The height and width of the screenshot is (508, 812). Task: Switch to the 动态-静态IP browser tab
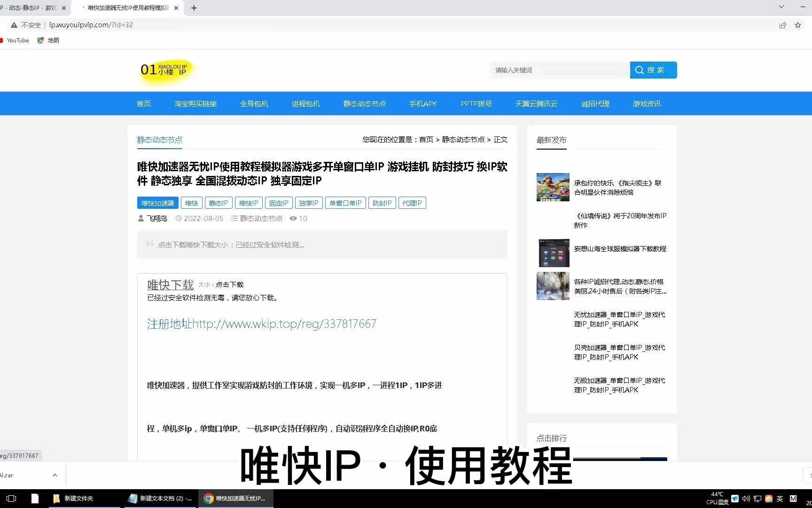coord(28,8)
